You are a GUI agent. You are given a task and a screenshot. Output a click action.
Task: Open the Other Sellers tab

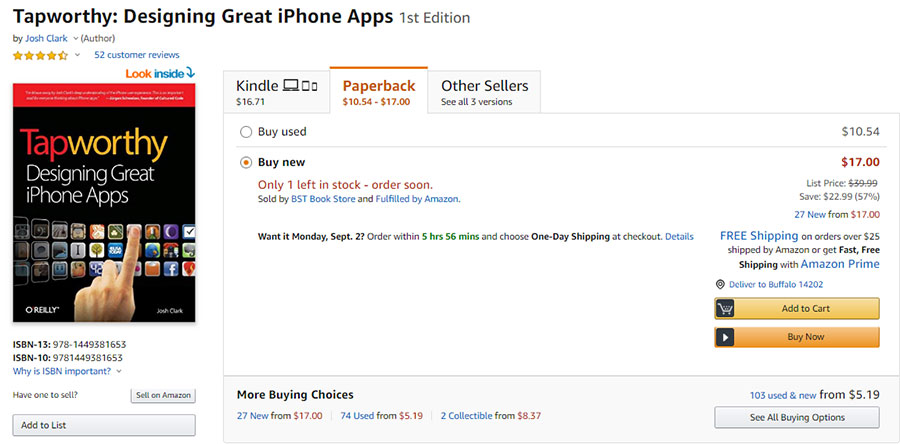tap(484, 92)
